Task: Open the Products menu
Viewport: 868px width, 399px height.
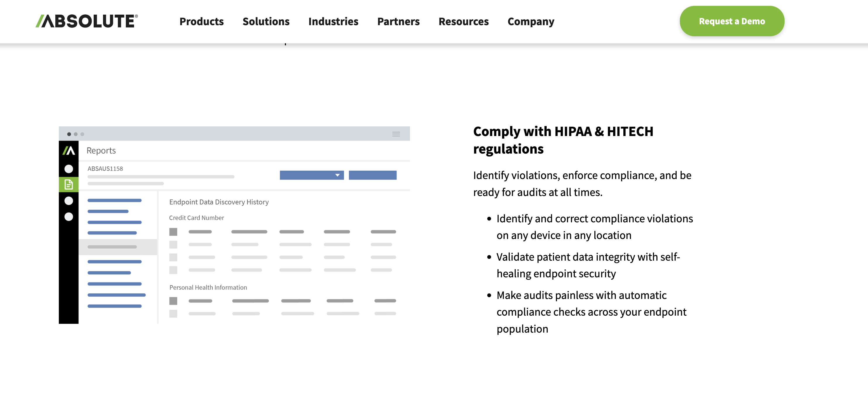Action: [202, 21]
